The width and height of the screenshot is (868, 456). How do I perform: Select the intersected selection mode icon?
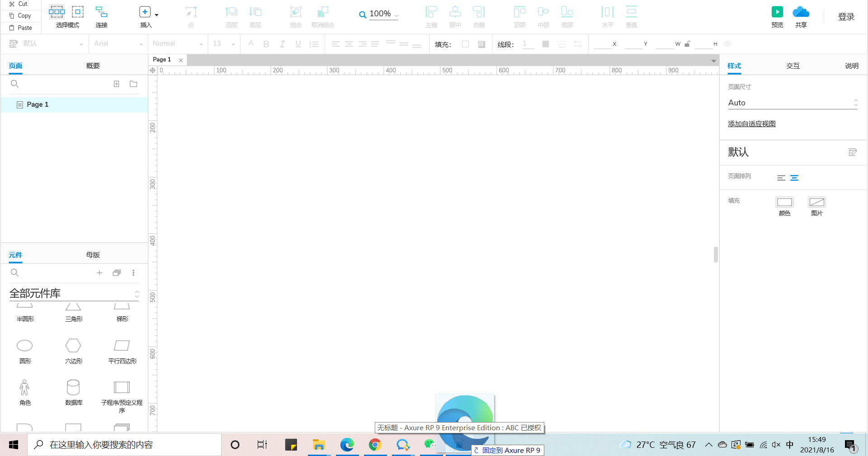[x=57, y=12]
